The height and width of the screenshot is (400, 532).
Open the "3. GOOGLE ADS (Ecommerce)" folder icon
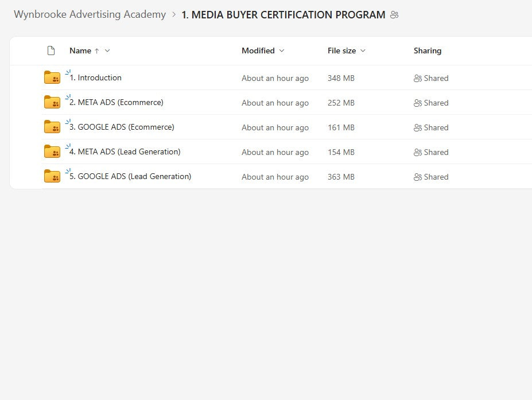point(52,127)
